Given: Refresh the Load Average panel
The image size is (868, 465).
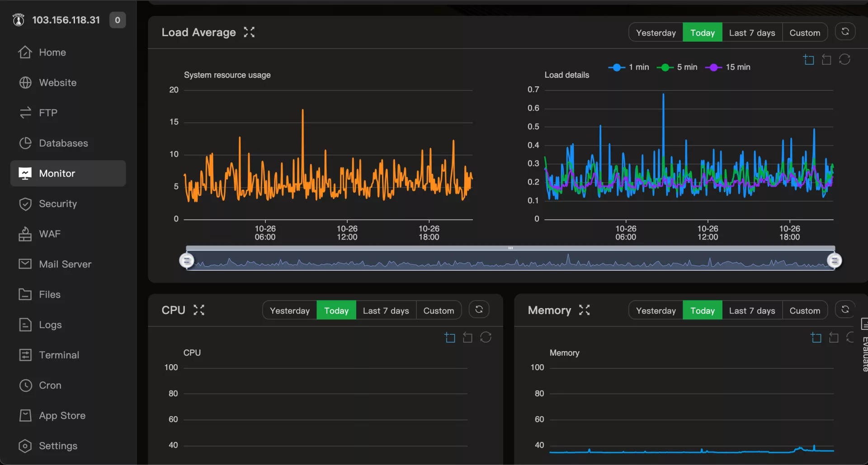Looking at the screenshot, I should tap(845, 32).
